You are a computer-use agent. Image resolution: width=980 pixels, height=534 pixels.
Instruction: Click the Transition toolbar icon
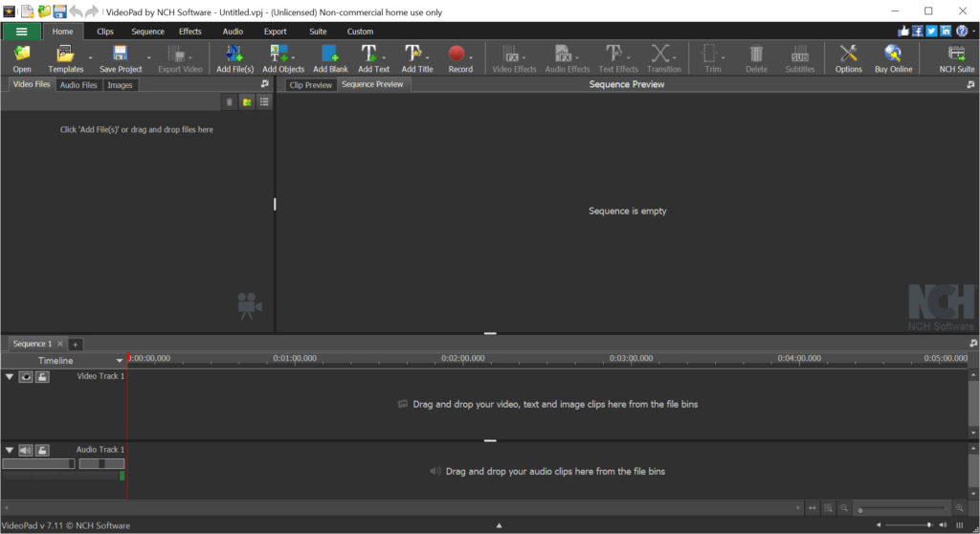tap(663, 58)
